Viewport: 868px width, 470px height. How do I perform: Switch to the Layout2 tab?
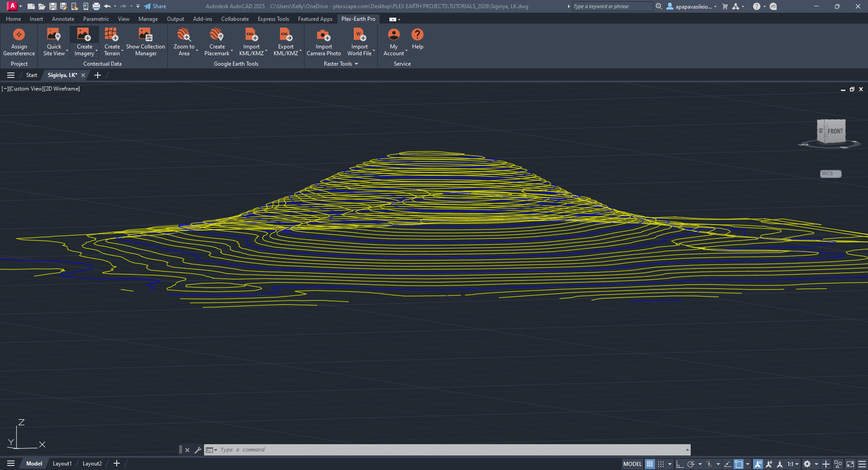[x=92, y=464]
